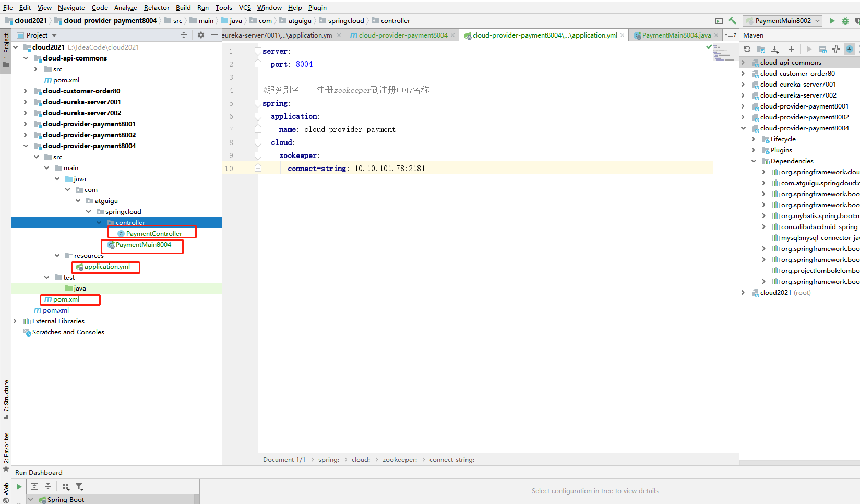Click springcloud in the breadcrumb path
The width and height of the screenshot is (860, 504).
pos(346,21)
